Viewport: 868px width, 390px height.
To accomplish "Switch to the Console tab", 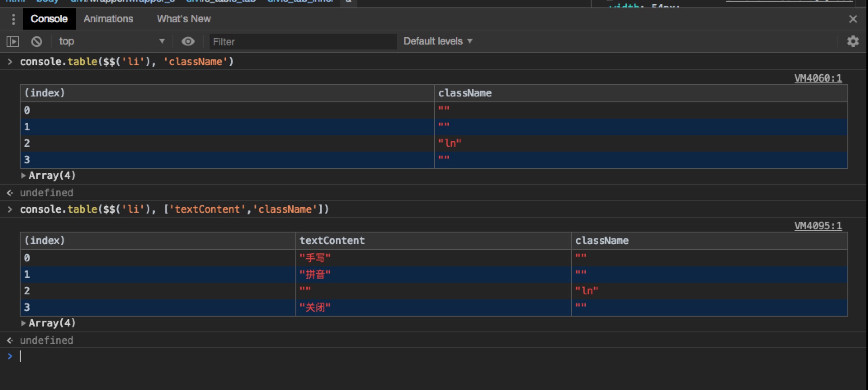I will pos(49,19).
